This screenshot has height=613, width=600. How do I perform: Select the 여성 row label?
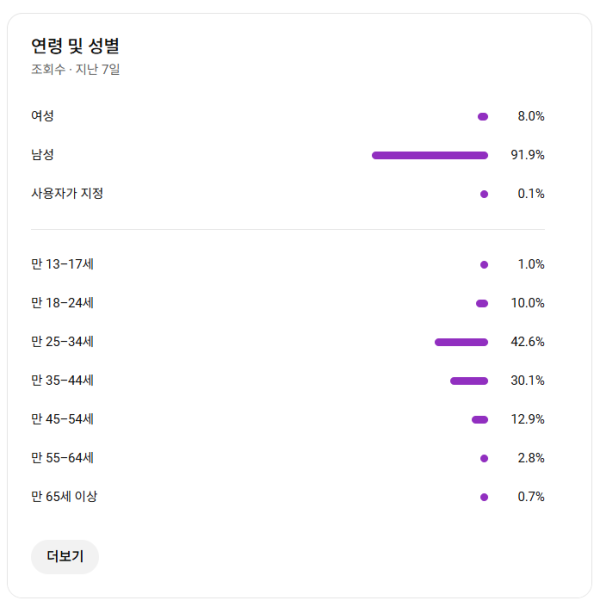tap(43, 116)
